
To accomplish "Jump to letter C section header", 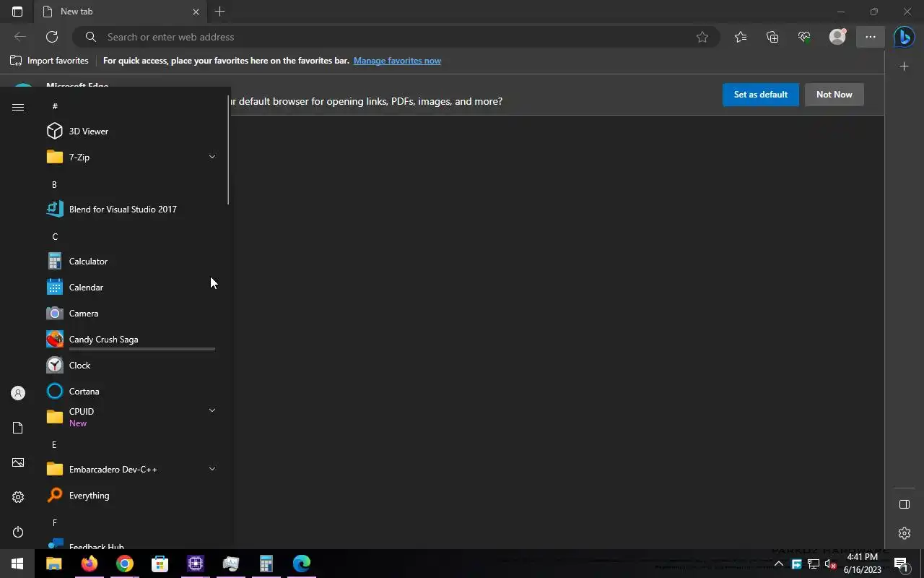I will click(x=54, y=236).
